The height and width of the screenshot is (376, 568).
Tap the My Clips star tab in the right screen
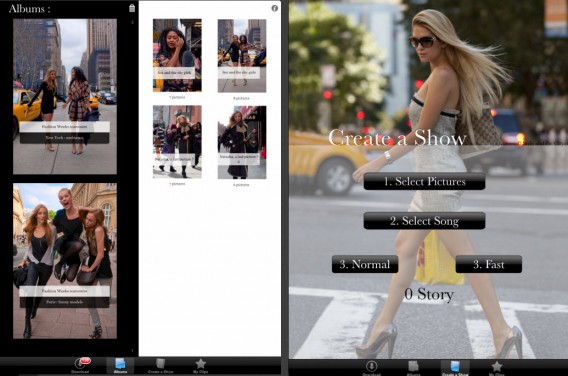[497, 368]
